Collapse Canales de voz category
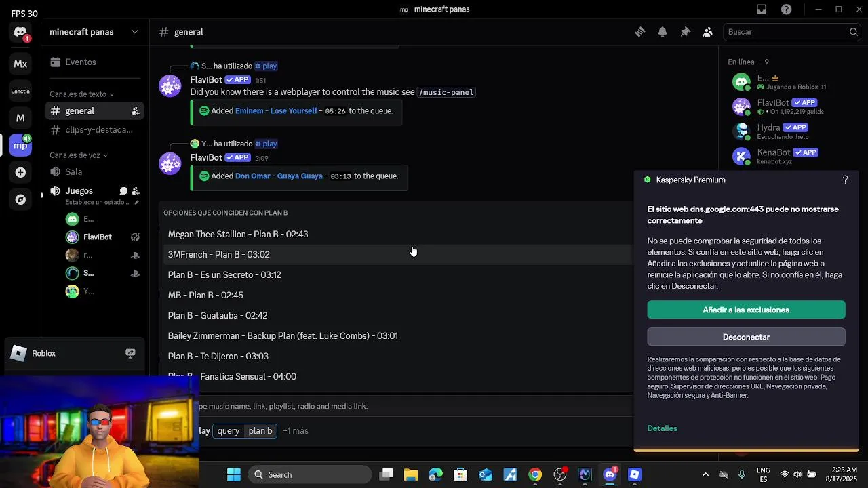The height and width of the screenshot is (488, 868). pyautogui.click(x=78, y=155)
